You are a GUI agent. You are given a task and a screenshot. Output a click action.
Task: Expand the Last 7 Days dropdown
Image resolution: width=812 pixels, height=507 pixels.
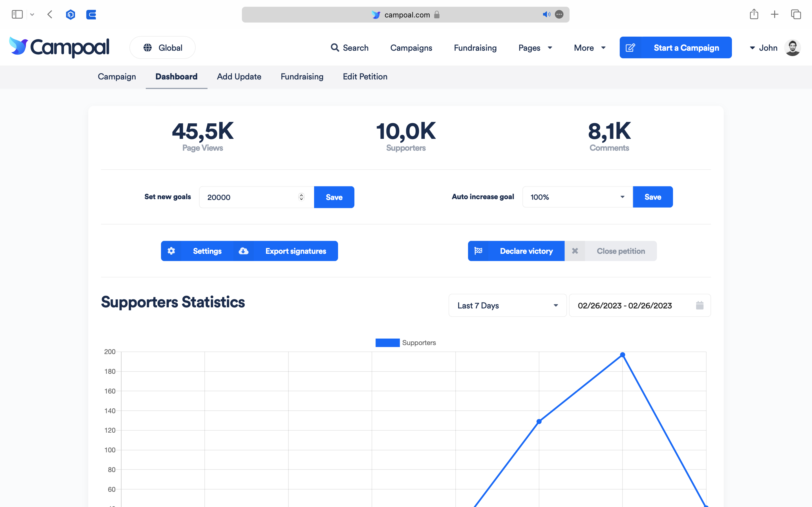tap(507, 306)
